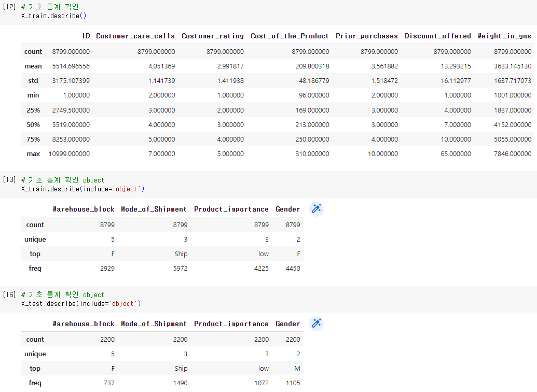Click Discount_offered mean 13.293215

pyautogui.click(x=456, y=66)
